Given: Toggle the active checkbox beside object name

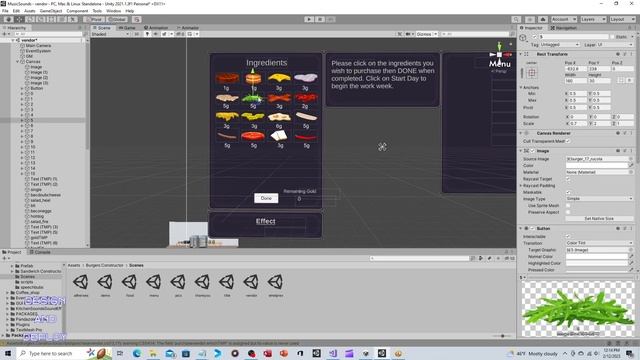Looking at the screenshot, I should point(534,37).
